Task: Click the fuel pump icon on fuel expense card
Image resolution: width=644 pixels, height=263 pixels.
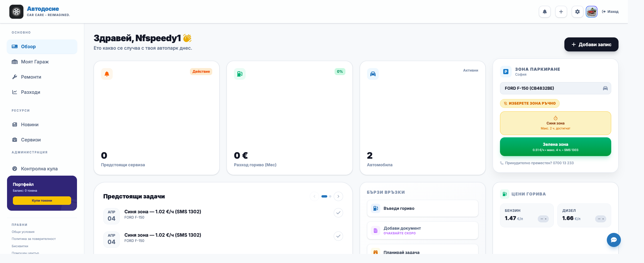Action: tap(240, 74)
